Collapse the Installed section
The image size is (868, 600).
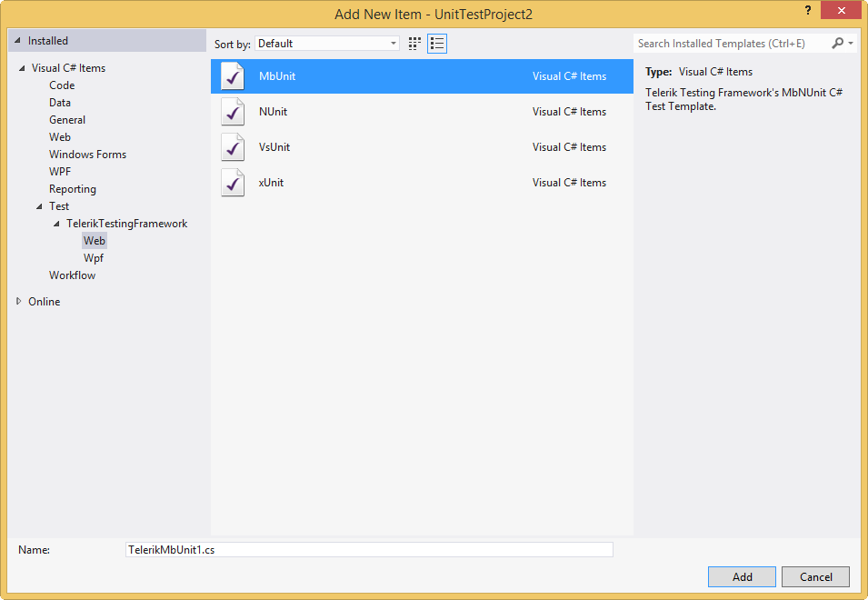17,41
